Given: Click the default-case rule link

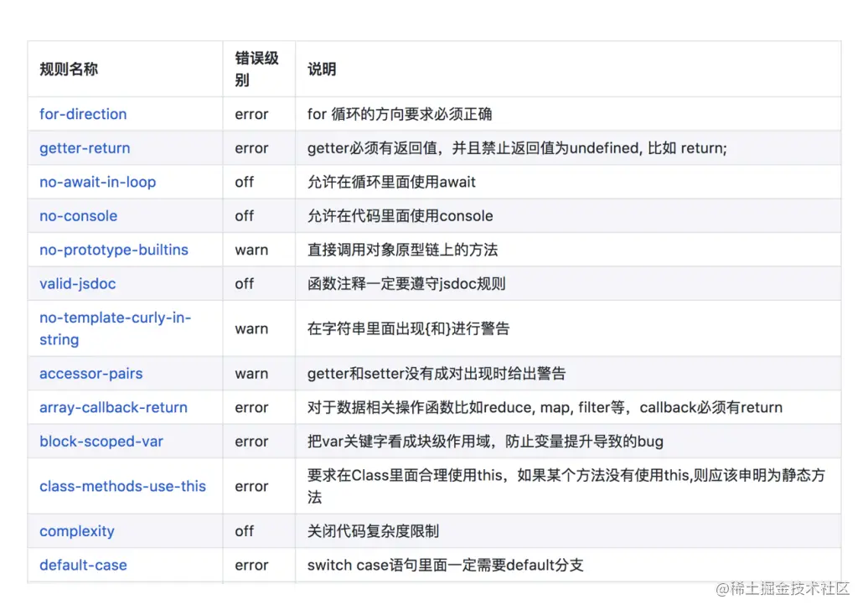Looking at the screenshot, I should coord(83,565).
